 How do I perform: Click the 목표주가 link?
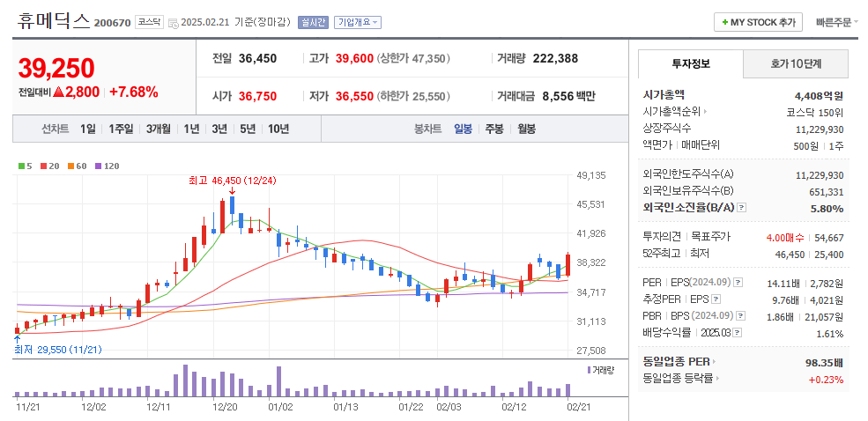tap(711, 237)
